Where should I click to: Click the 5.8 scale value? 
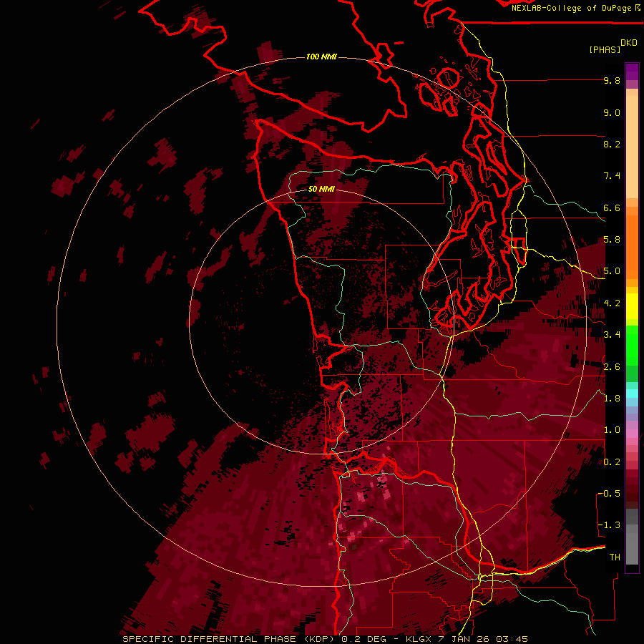[x=612, y=240]
